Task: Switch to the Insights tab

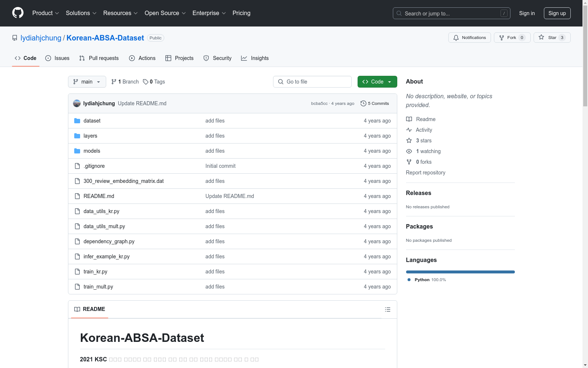Action: pyautogui.click(x=255, y=58)
